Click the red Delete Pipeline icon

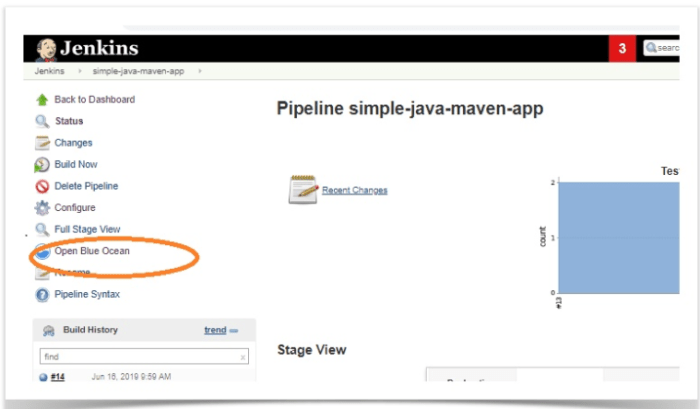[x=42, y=186]
